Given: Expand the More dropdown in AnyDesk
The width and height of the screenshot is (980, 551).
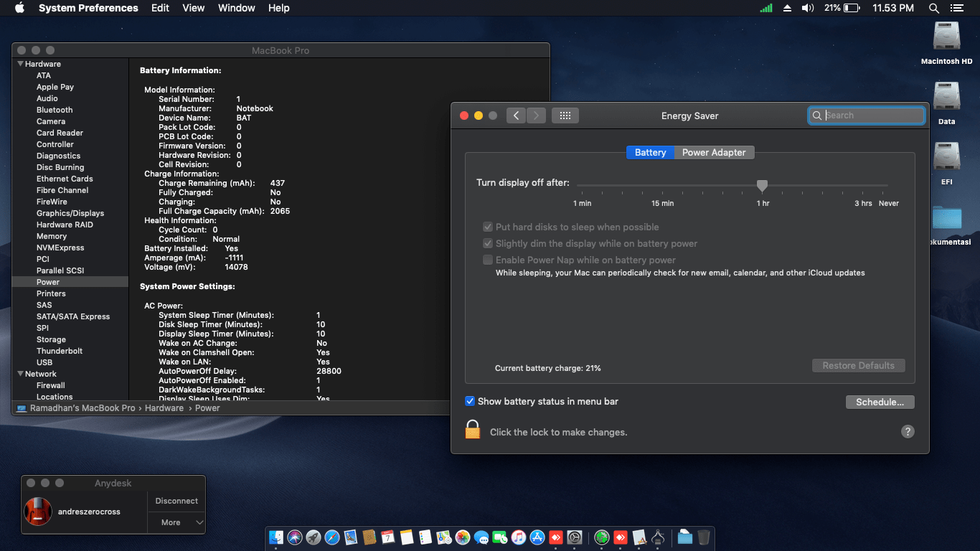Looking at the screenshot, I should click(x=176, y=522).
